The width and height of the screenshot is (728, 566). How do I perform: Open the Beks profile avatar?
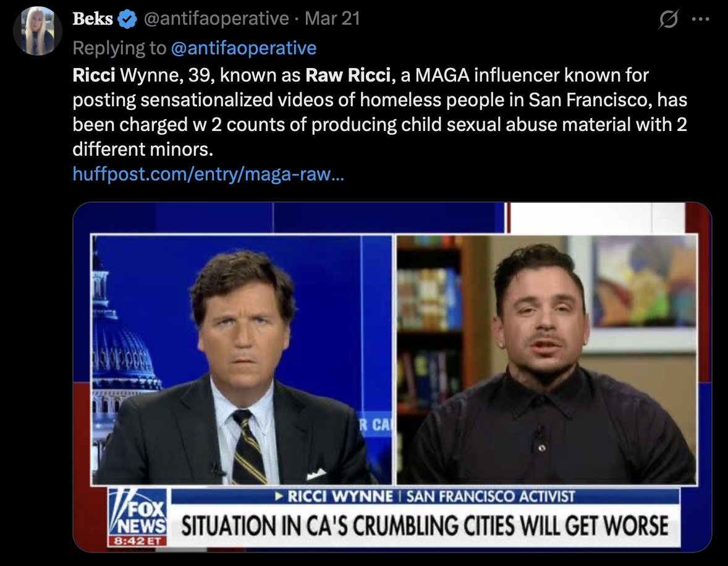(38, 31)
